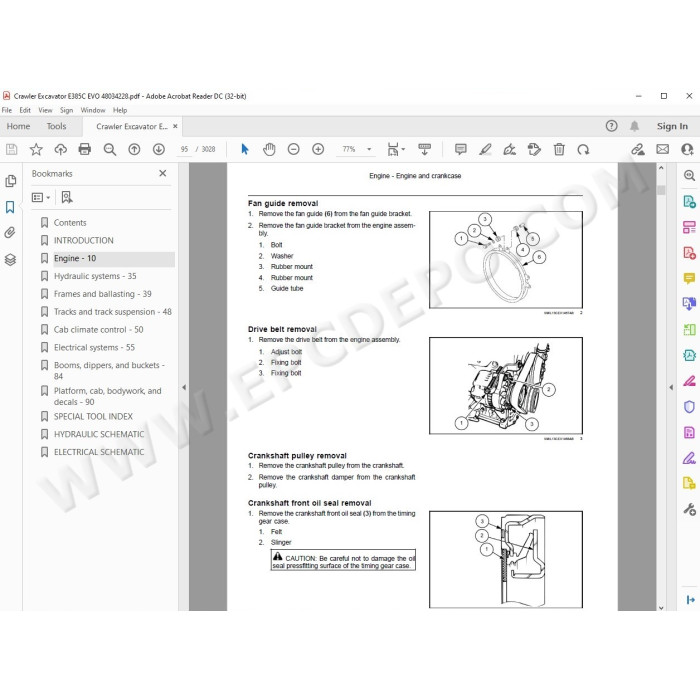Open fit page options tool
This screenshot has height=700, width=700.
click(x=396, y=149)
